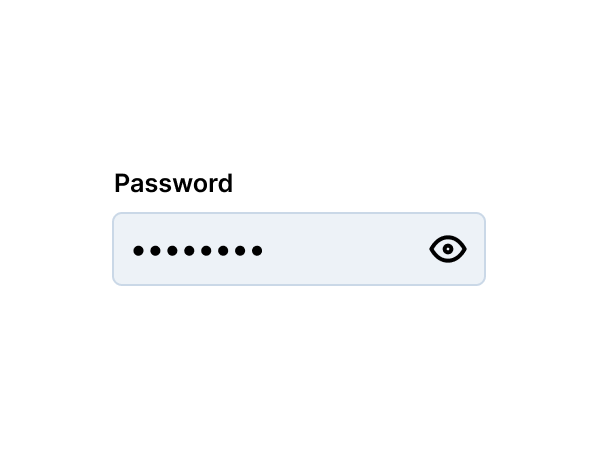Display the password in plain text
600x450 pixels.
point(448,249)
